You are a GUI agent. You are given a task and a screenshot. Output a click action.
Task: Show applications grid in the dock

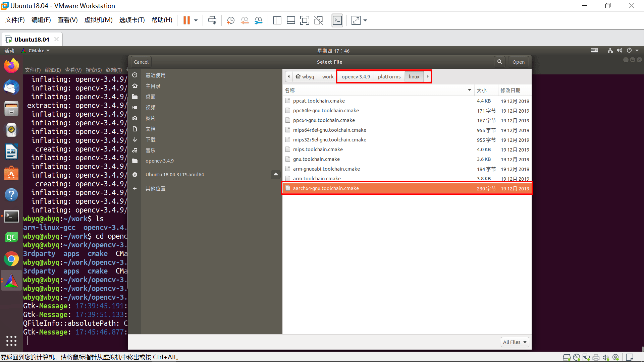(11, 341)
